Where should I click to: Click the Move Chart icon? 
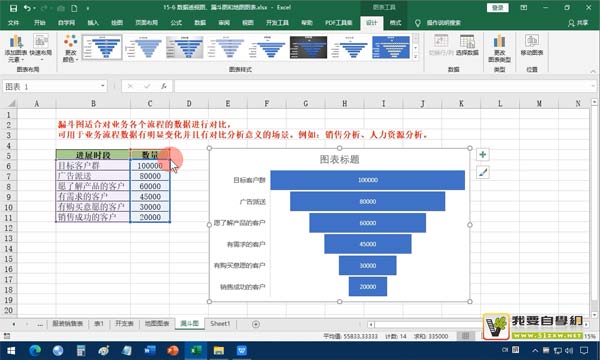(x=532, y=45)
